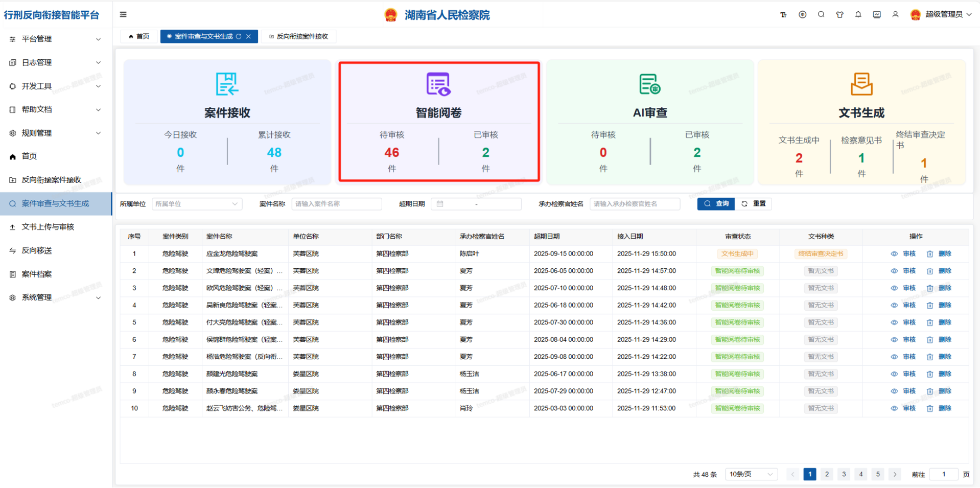
Task: Open the 10条/页 page size dropdown
Action: pyautogui.click(x=751, y=474)
